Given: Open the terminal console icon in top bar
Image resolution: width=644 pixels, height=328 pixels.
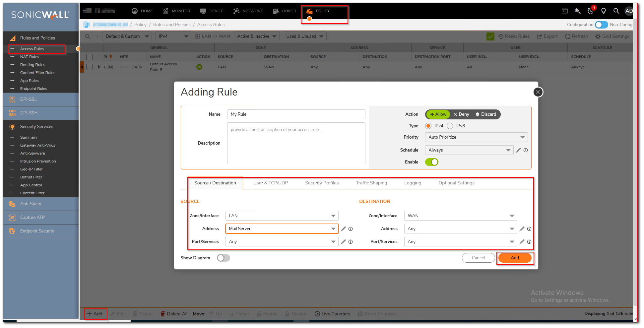Looking at the screenshot, I should [x=565, y=11].
